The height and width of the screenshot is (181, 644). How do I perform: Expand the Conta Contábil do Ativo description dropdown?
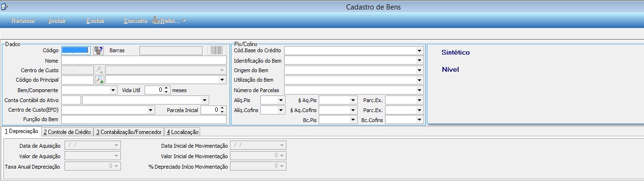(205, 100)
